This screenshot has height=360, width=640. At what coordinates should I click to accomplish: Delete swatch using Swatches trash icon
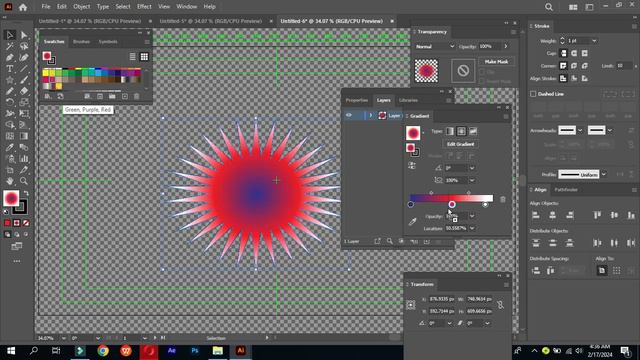click(x=137, y=96)
